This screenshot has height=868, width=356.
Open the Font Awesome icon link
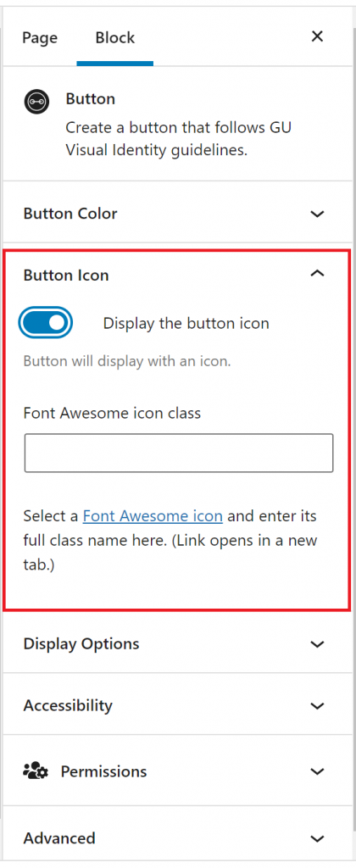pyautogui.click(x=153, y=516)
